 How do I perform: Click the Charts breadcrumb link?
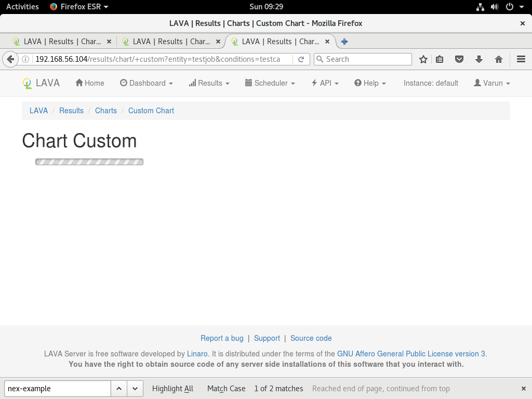[105, 111]
